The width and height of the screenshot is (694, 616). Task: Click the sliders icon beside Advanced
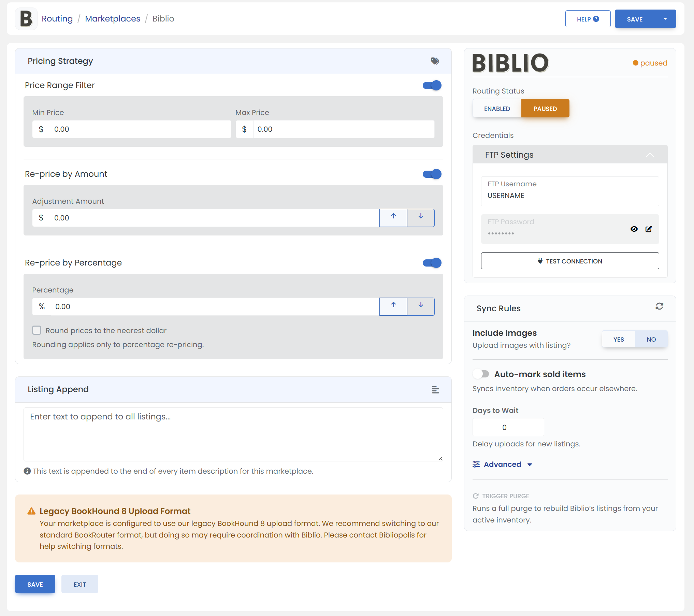click(x=476, y=464)
